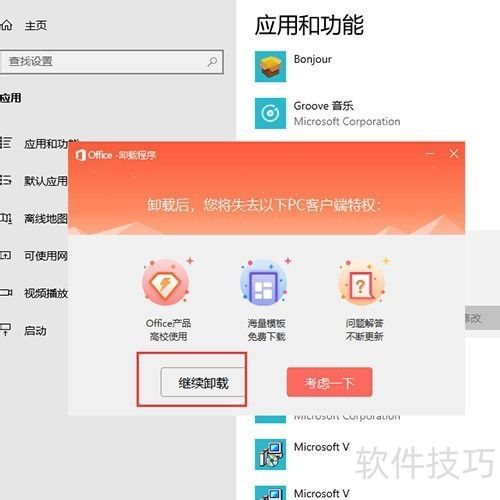Click the greyed 修改 button
This screenshot has width=500, height=500.
(482, 318)
